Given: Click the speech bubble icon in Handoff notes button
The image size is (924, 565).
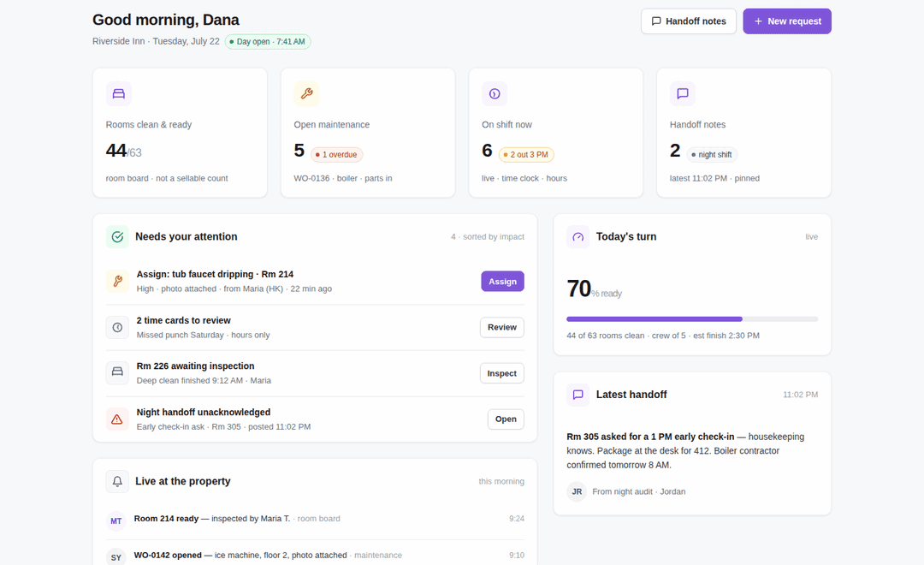Looking at the screenshot, I should click(656, 21).
